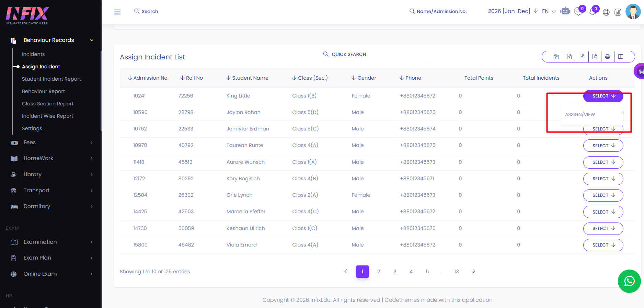Open the academic year 2026 [Jan-Dec] dropdown
This screenshot has height=308, width=644.
pos(513,11)
